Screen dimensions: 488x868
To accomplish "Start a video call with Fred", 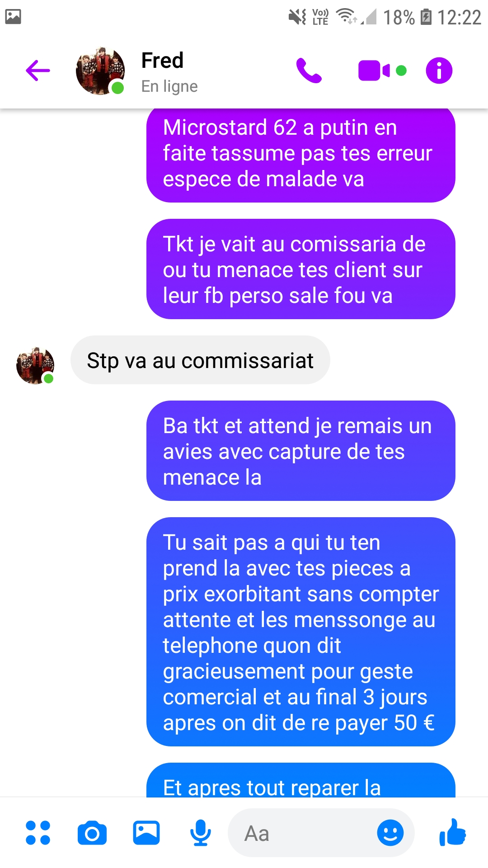I will 374,71.
